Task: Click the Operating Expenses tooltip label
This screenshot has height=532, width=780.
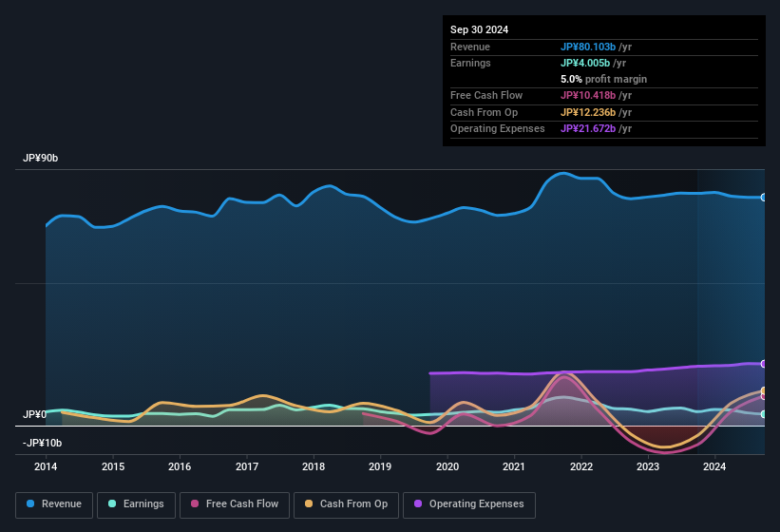Action: click(x=498, y=129)
